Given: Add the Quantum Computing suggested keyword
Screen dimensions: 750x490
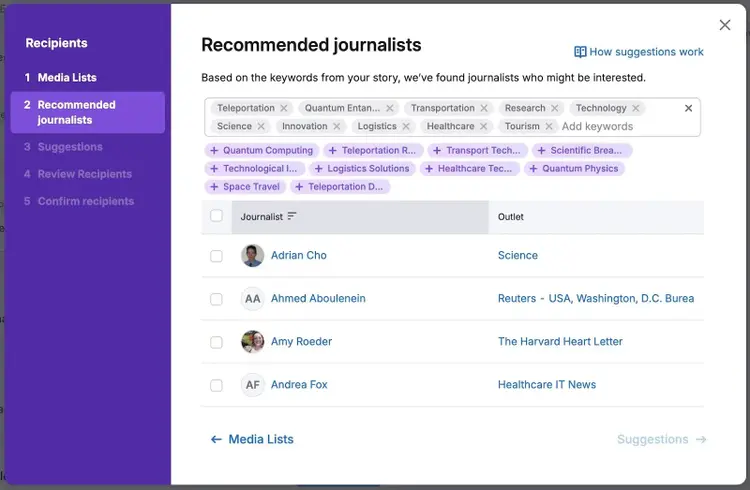Looking at the screenshot, I should (262, 150).
